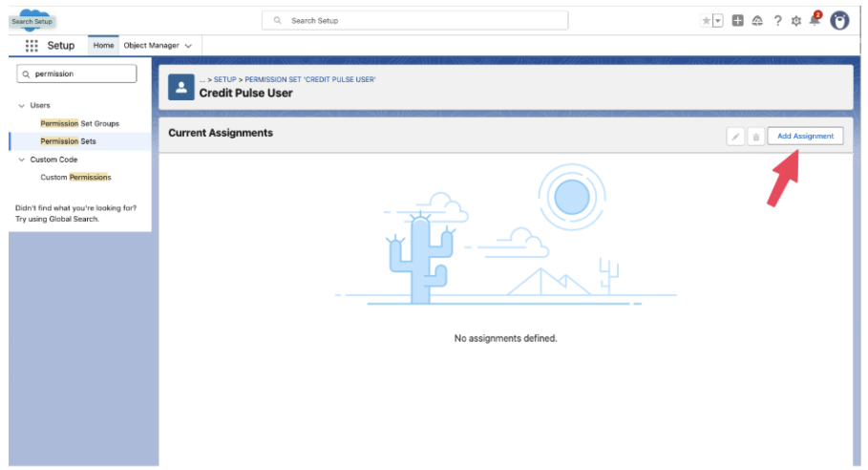868x470 pixels.
Task: Open Custom Permissions
Action: pyautogui.click(x=75, y=177)
